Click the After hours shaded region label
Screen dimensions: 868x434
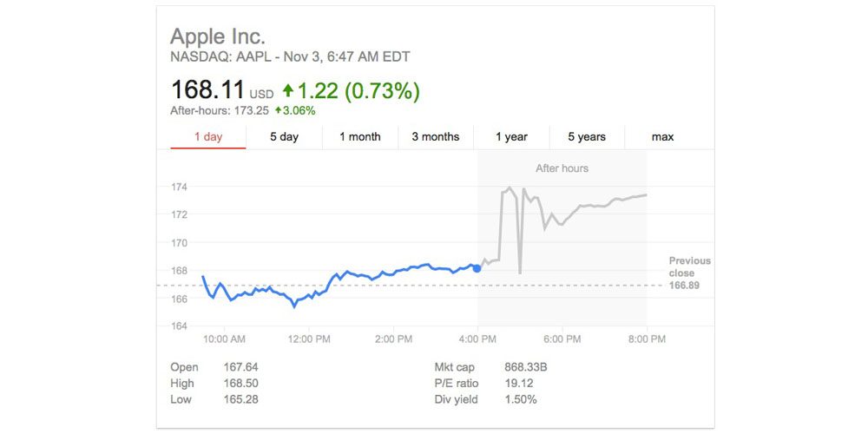coord(562,168)
